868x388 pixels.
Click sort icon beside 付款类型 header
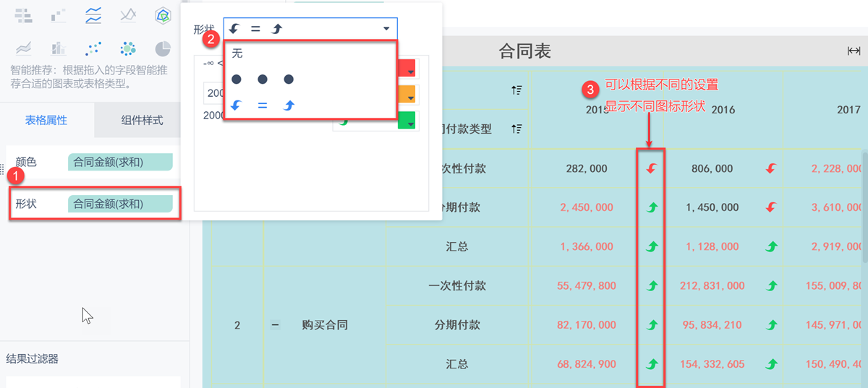516,129
